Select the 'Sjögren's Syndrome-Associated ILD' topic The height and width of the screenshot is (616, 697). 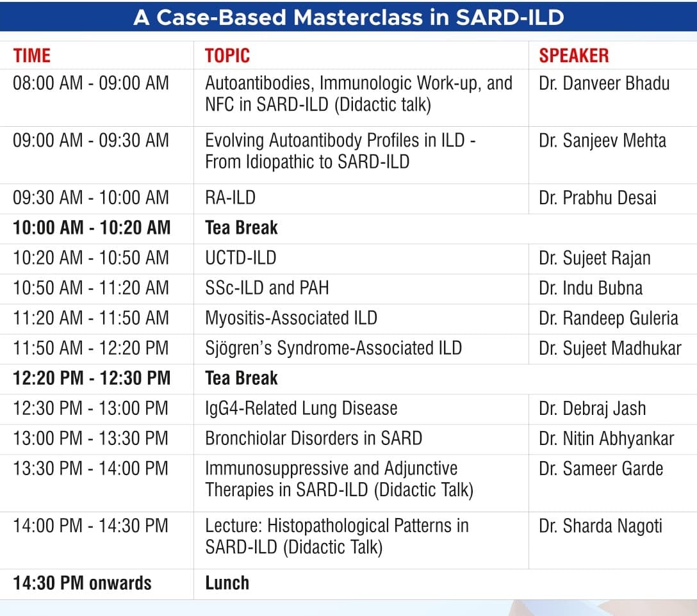coord(333,348)
